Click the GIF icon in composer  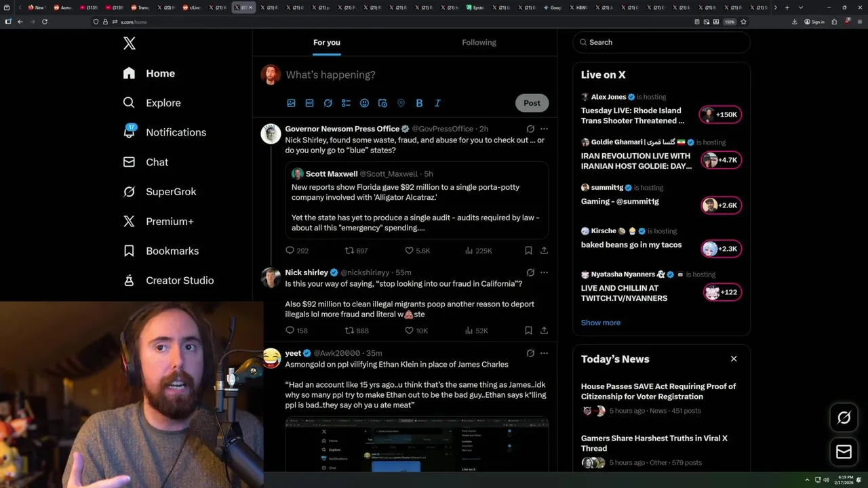tap(309, 103)
